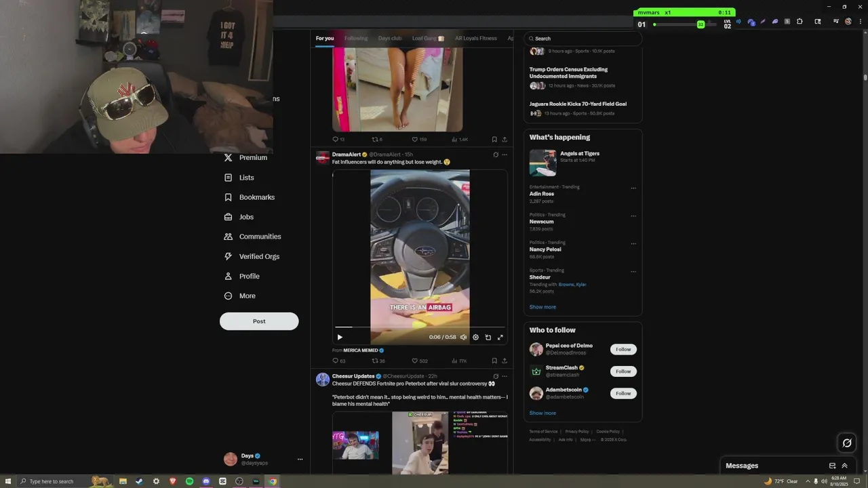The image size is (868, 488).
Task: Open Grok icon on Cheesur Updates post
Action: click(496, 376)
